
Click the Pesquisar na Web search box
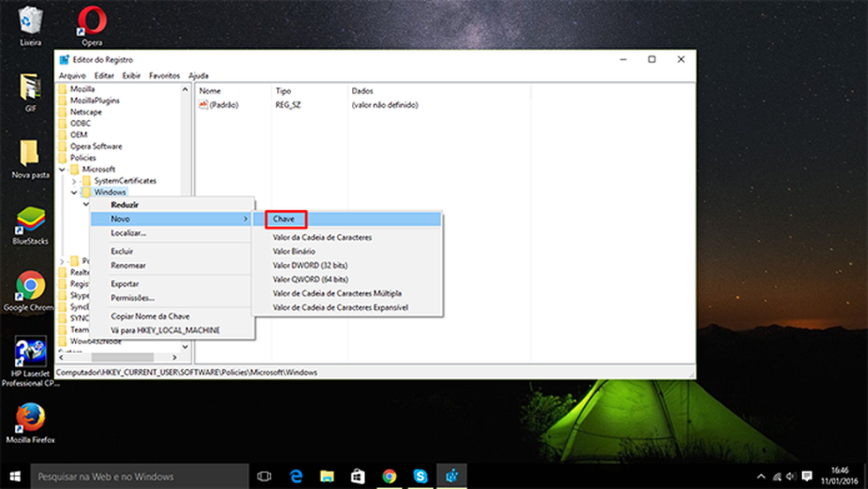tap(132, 477)
